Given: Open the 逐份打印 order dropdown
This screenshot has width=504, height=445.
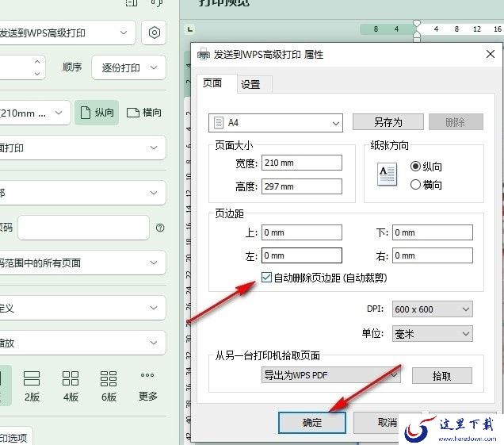Looking at the screenshot, I should click(129, 67).
